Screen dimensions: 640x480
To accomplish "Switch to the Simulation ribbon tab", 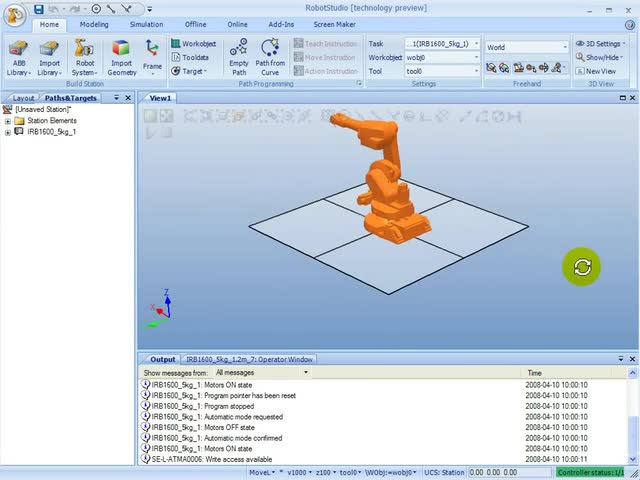I will click(x=146, y=24).
